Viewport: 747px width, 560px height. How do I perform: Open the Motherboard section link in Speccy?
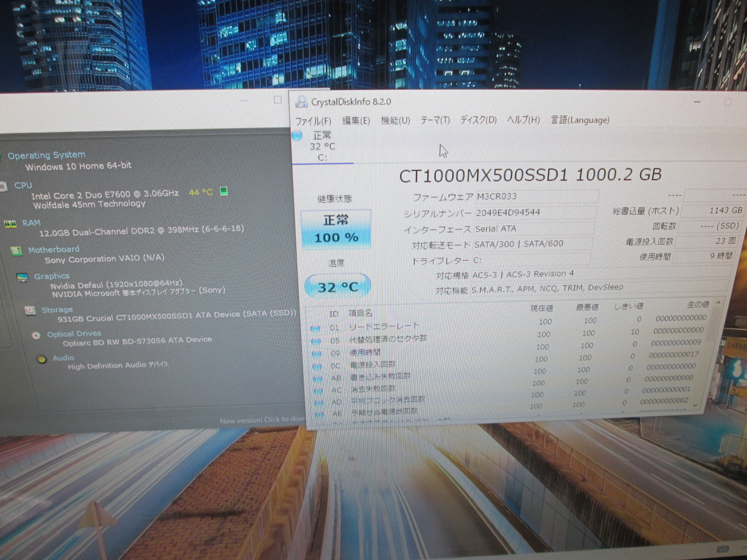(x=53, y=250)
